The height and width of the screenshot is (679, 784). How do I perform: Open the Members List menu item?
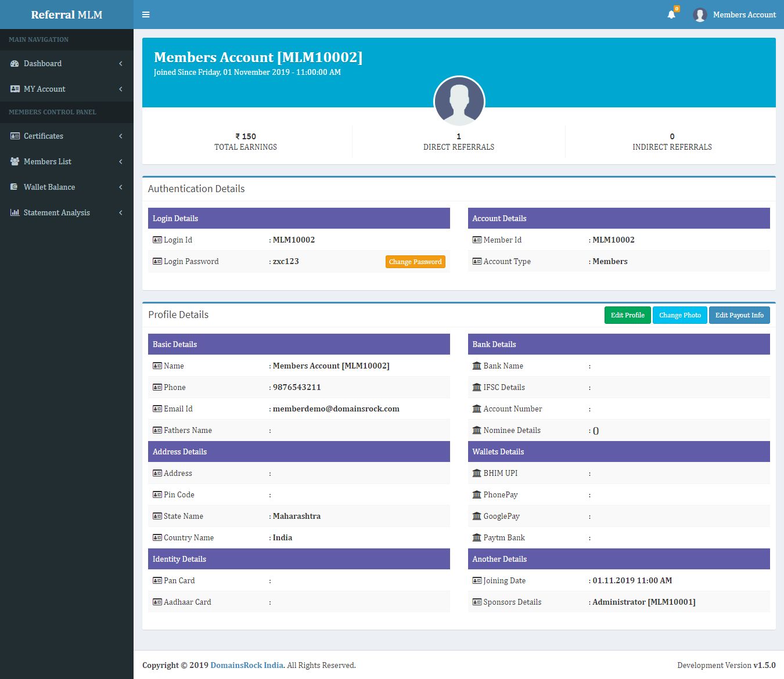click(x=67, y=161)
